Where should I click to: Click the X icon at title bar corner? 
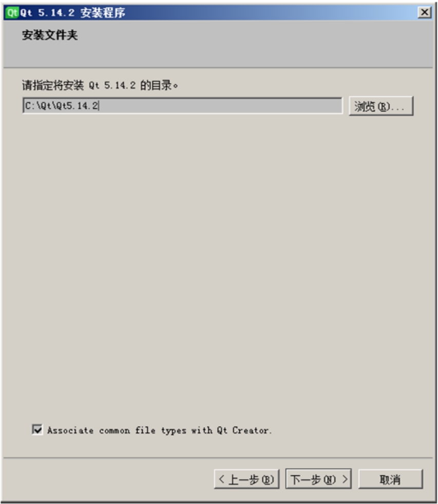425,12
